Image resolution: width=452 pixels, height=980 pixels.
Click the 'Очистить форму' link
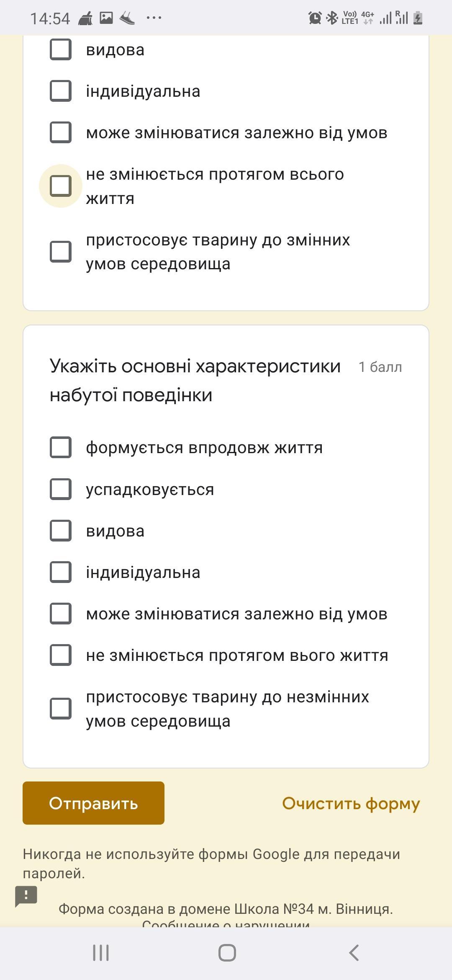click(x=351, y=803)
